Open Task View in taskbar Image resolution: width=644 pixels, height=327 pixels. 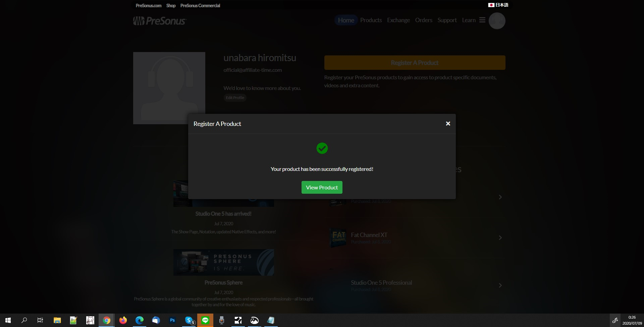click(40, 320)
